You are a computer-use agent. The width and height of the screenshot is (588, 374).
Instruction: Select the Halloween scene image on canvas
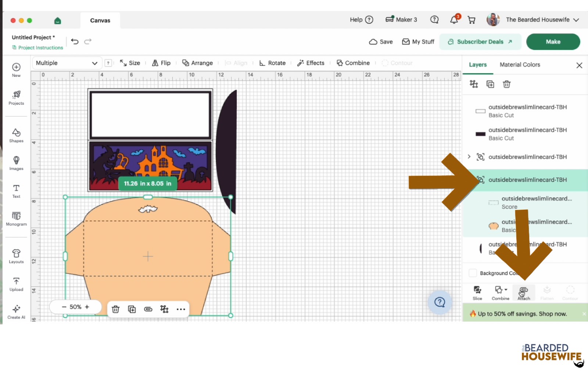point(150,166)
